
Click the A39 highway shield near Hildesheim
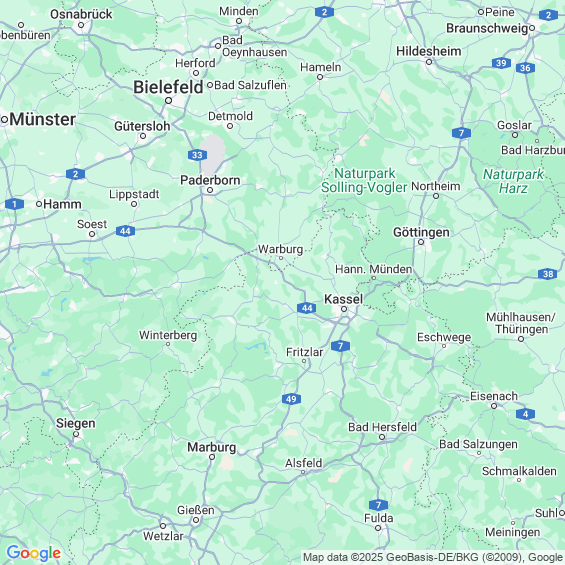tap(501, 63)
